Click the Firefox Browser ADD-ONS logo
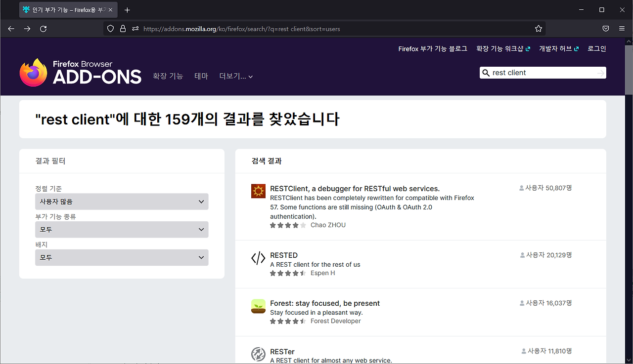 (x=81, y=72)
